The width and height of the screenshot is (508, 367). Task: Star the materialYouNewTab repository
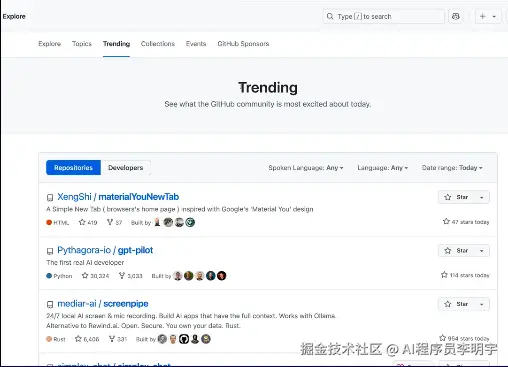click(456, 197)
